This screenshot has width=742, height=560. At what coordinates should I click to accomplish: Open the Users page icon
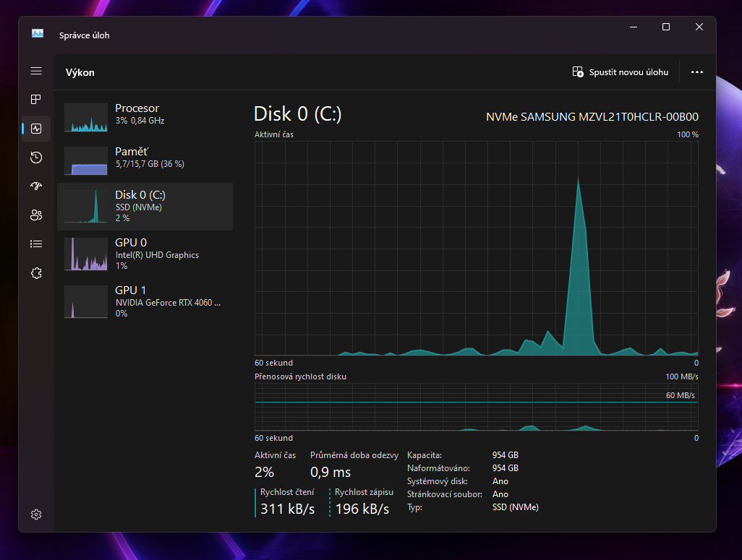[36, 215]
